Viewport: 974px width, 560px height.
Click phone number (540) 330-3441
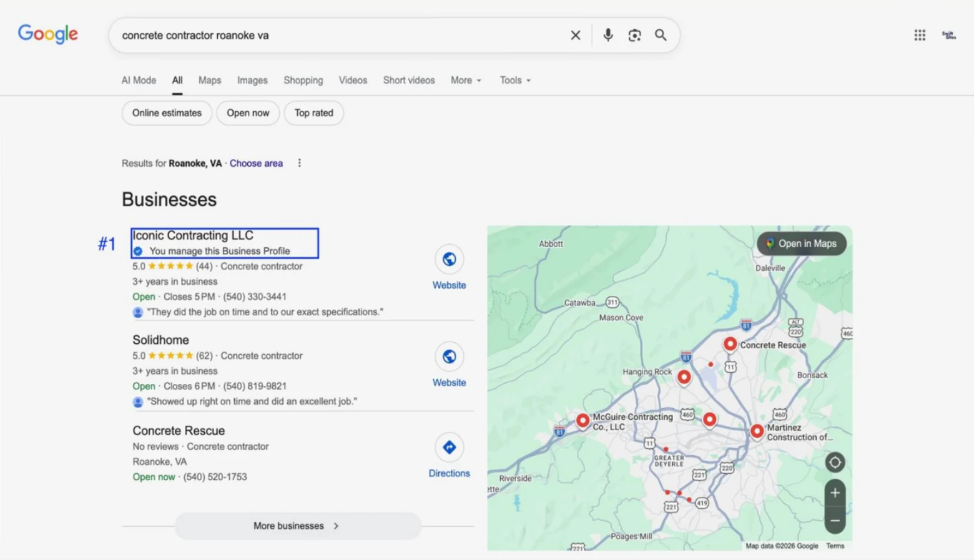tap(255, 297)
